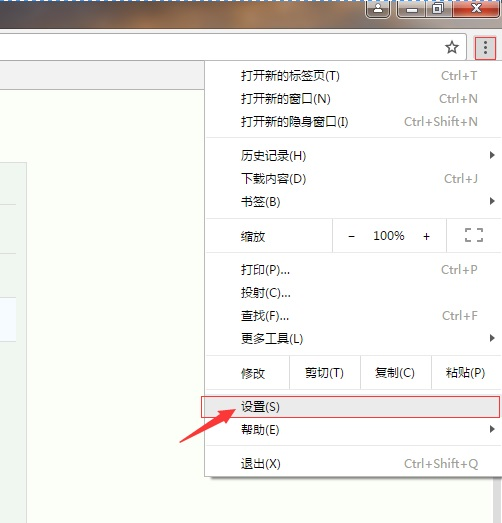Bookmark this page with the star icon

452,47
